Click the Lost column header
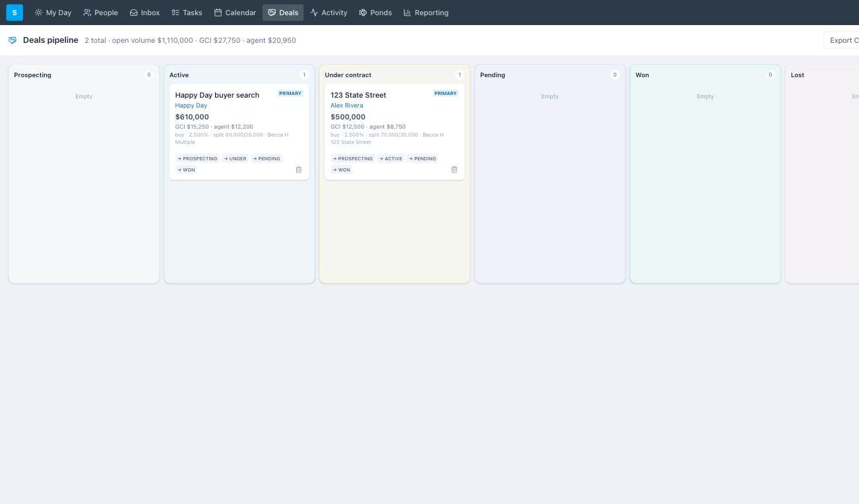 797,75
